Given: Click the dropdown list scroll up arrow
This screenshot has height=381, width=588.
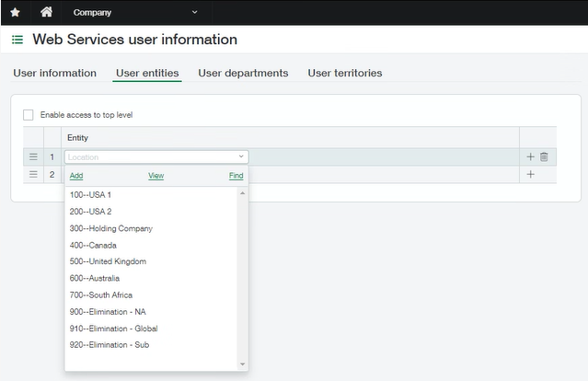Looking at the screenshot, I should tap(243, 193).
